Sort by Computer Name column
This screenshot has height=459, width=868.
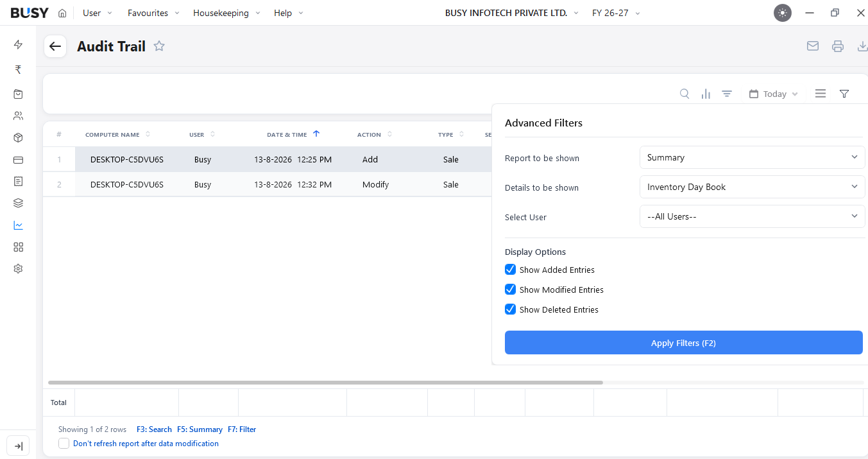[117, 135]
